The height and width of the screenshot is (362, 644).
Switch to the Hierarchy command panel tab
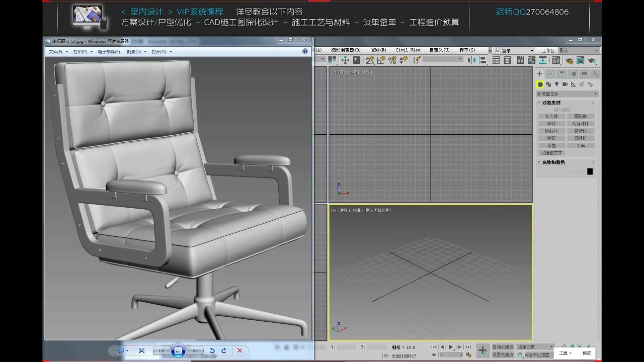coord(562,74)
